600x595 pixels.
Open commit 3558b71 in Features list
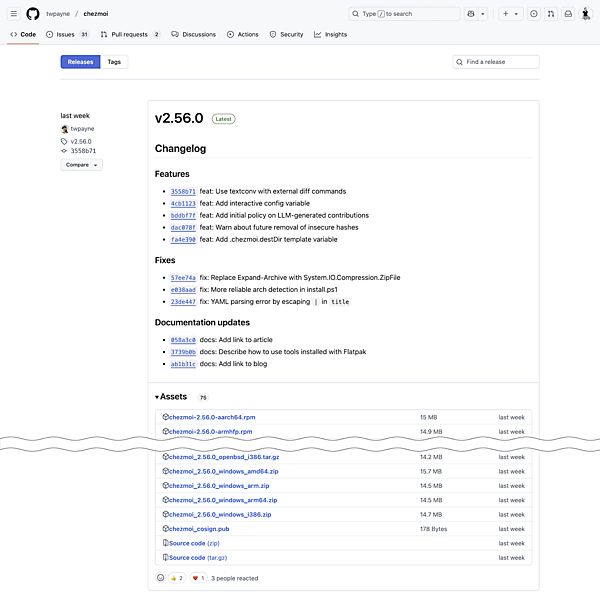point(183,191)
